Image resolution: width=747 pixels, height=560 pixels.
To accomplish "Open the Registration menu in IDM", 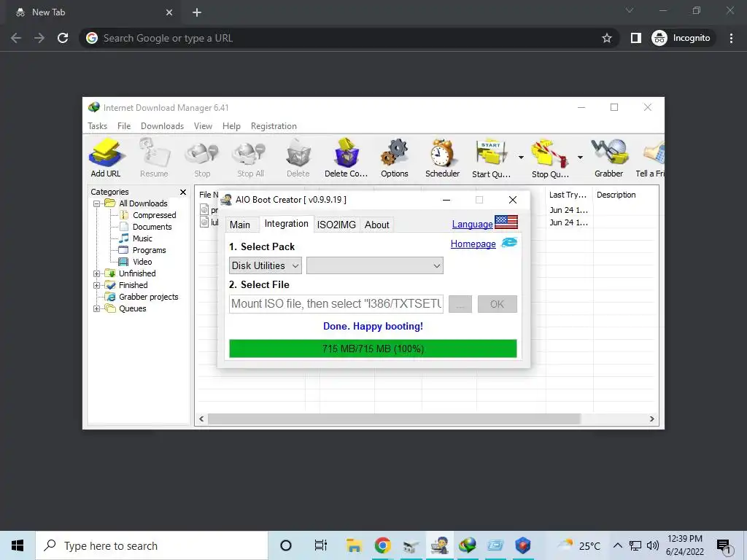I will [274, 126].
